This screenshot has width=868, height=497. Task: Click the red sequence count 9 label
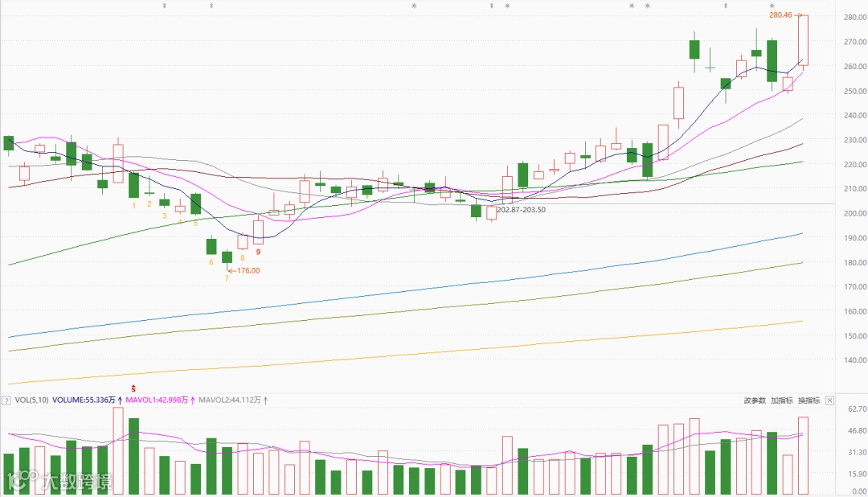[x=258, y=252]
